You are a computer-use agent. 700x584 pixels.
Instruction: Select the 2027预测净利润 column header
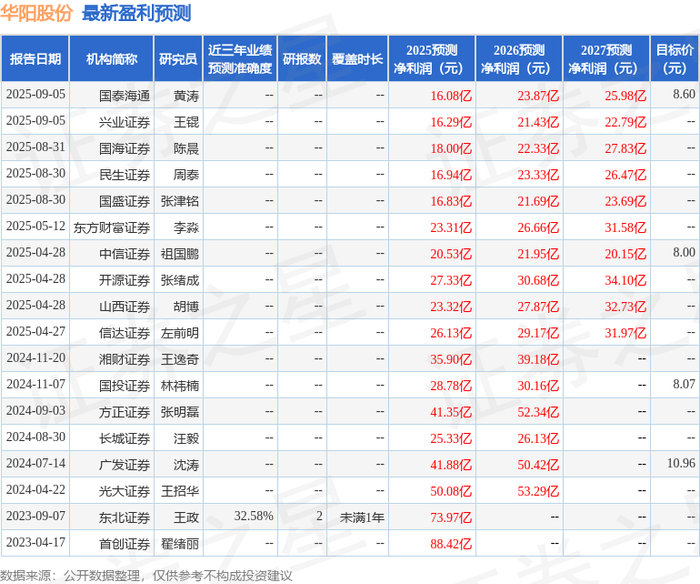coord(606,59)
